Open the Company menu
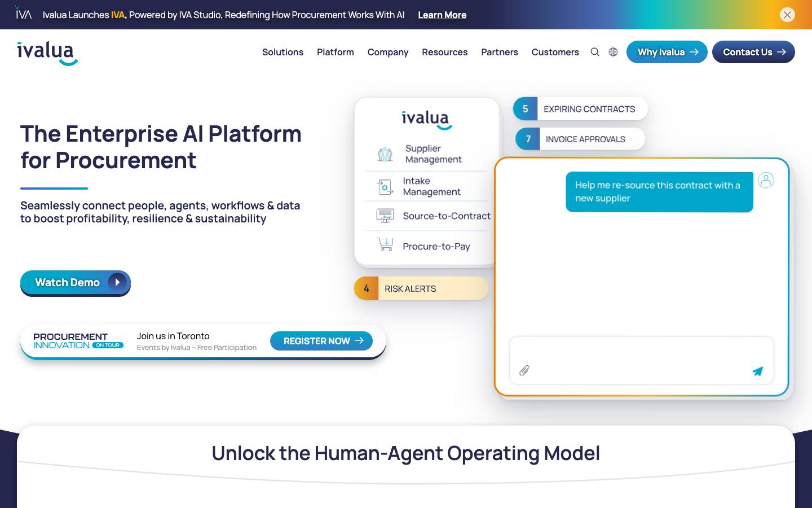 [388, 52]
